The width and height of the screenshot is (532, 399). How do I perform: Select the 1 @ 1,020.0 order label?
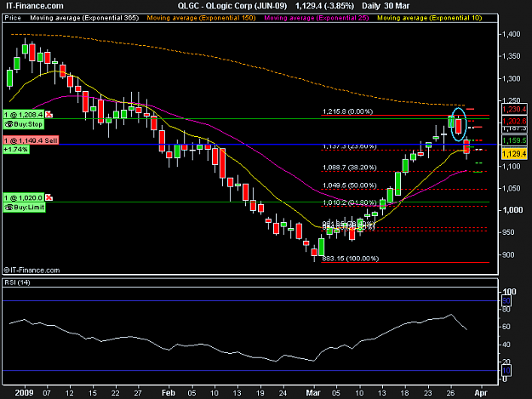click(x=24, y=197)
